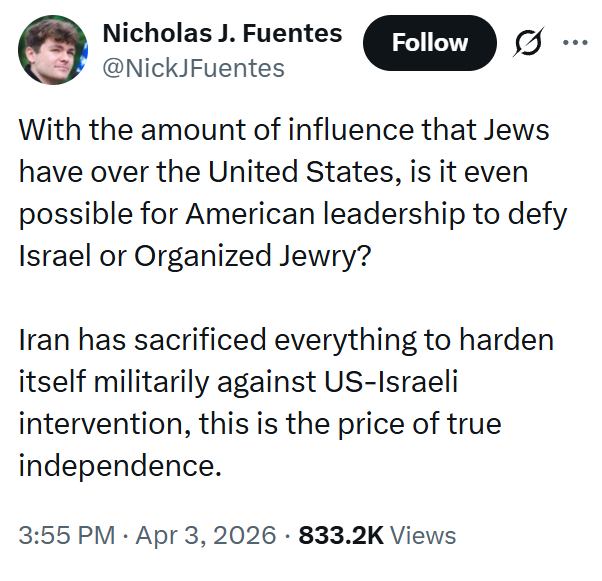Click the word 'militarily' in the second paragraph
Viewport: 602px width, 581px height.
point(151,382)
